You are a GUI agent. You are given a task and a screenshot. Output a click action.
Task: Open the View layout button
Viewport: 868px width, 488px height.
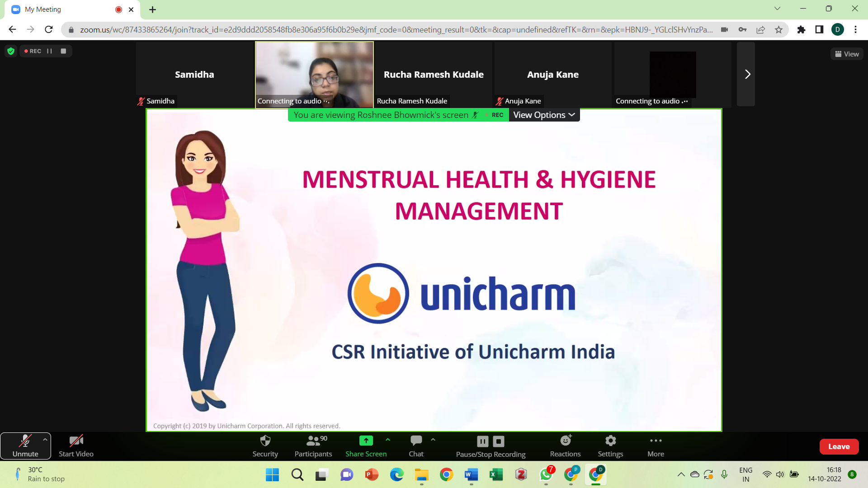[847, 54]
